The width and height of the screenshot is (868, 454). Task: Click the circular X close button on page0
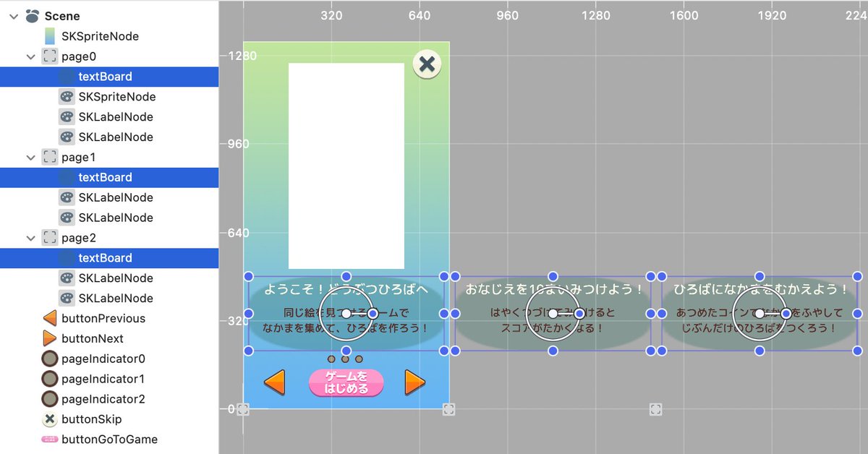pyautogui.click(x=427, y=64)
